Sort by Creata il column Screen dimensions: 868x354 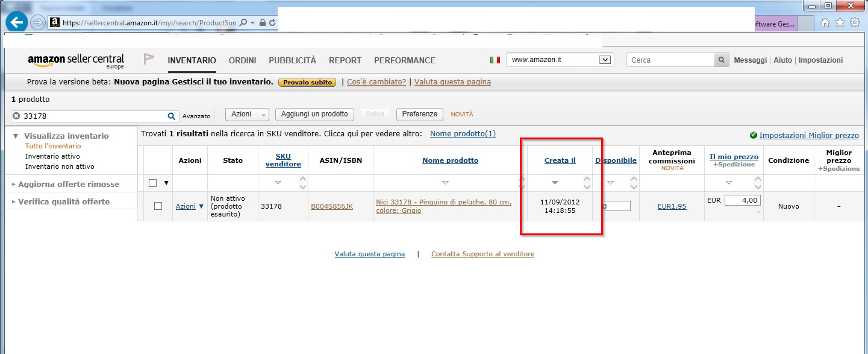point(560,160)
